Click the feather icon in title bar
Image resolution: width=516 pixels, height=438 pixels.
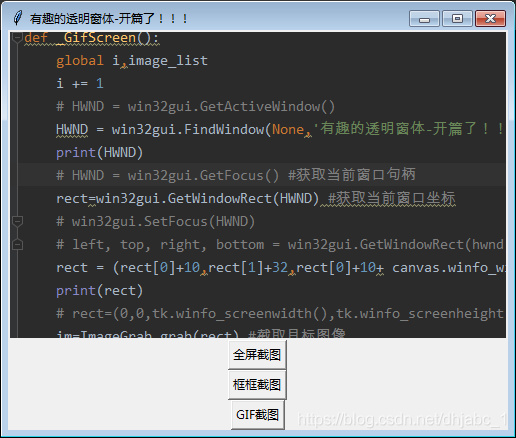click(x=18, y=18)
